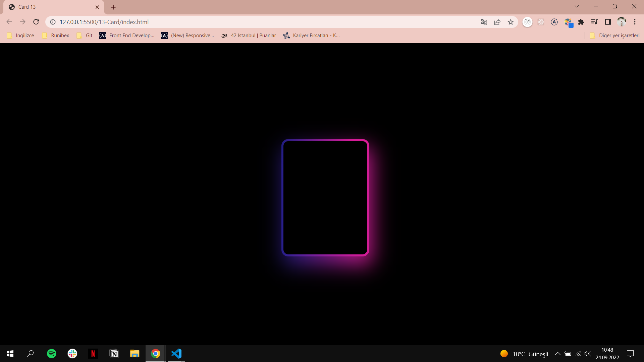644x362 pixels.
Task: Open the Extensions puzzle piece icon
Action: pos(581,22)
